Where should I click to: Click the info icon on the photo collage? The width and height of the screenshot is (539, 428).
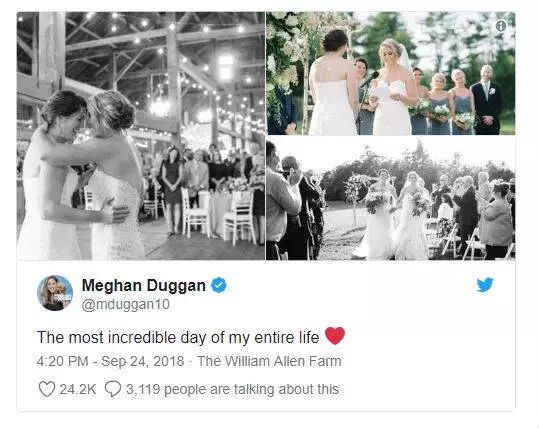pyautogui.click(x=500, y=25)
